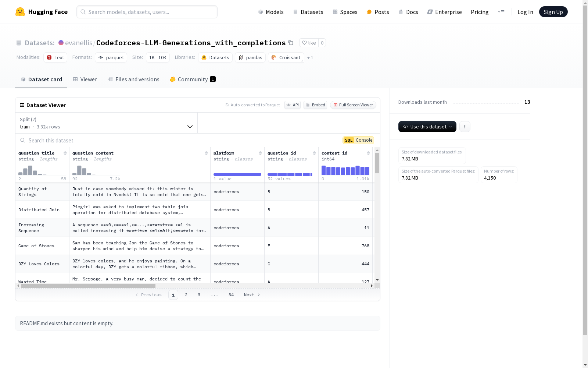Image resolution: width=588 pixels, height=368 pixels.
Task: Go to Spaces in navigation
Action: pyautogui.click(x=345, y=12)
